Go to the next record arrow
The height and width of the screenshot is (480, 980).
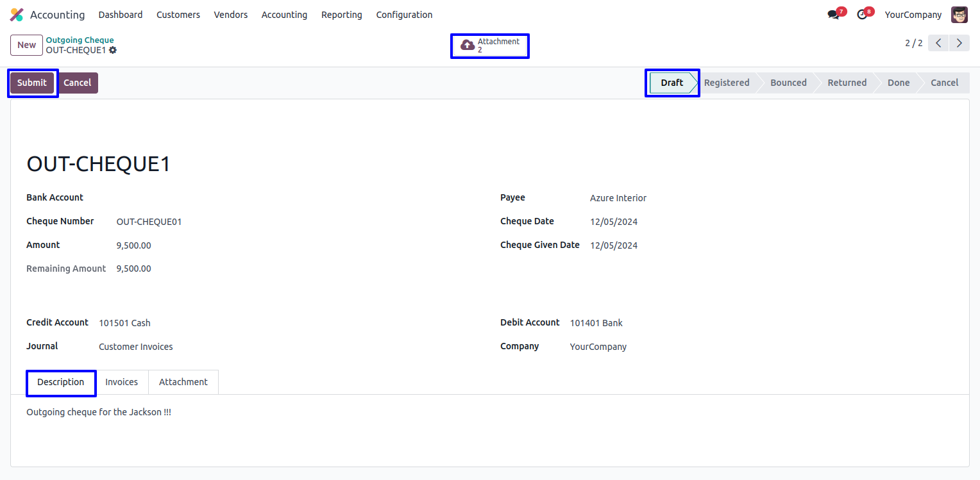click(x=959, y=44)
